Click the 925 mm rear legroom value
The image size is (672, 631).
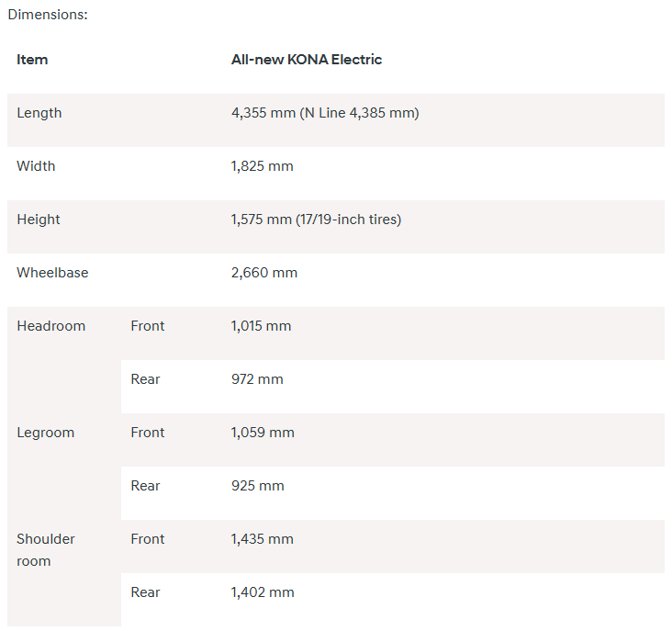click(258, 486)
